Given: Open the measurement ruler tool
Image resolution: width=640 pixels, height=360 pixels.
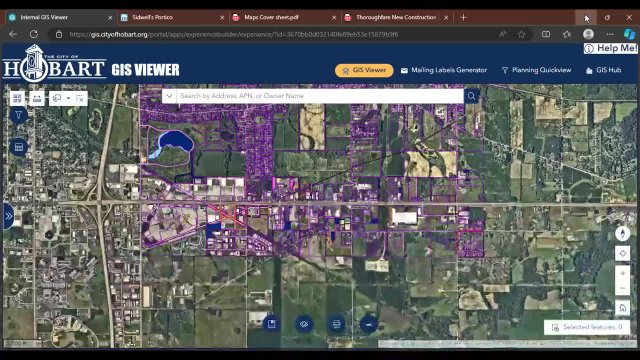Looking at the screenshot, I should [37, 98].
